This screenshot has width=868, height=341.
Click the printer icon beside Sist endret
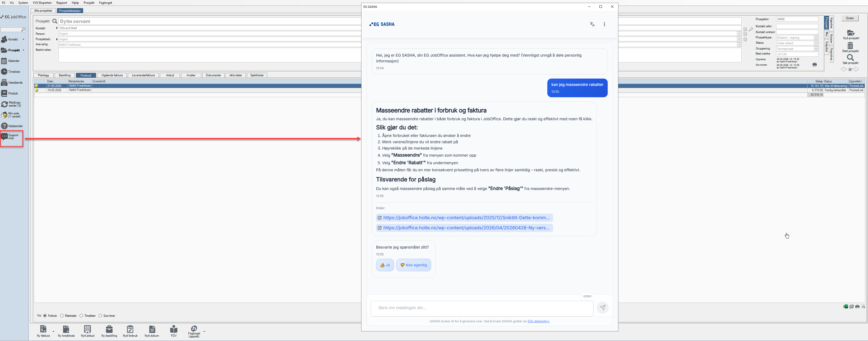pos(815,65)
